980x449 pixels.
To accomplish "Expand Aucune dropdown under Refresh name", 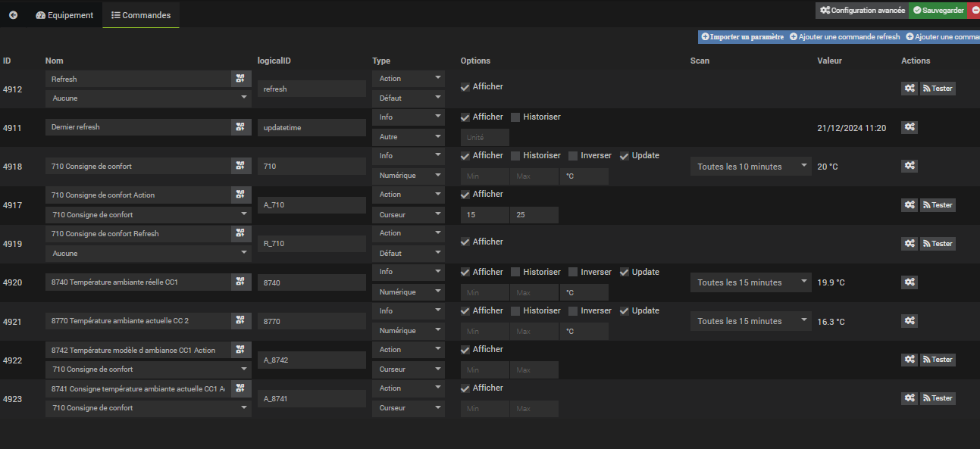I will (x=148, y=98).
